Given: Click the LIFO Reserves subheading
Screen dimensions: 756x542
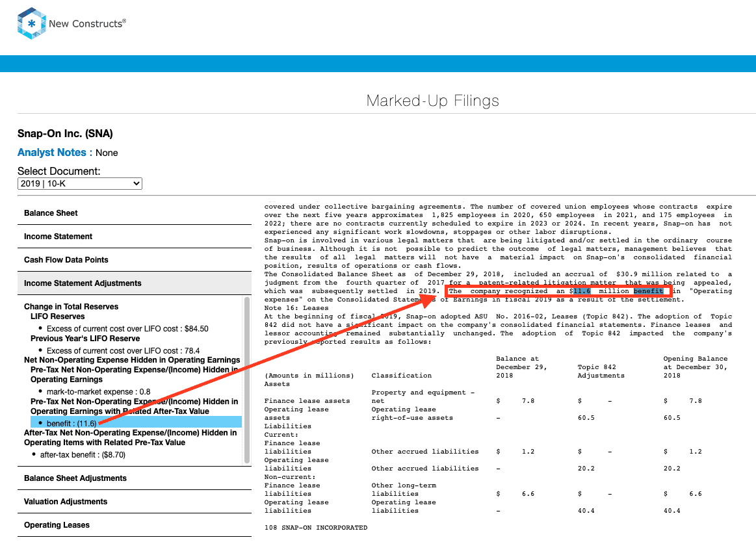Looking at the screenshot, I should tap(57, 316).
